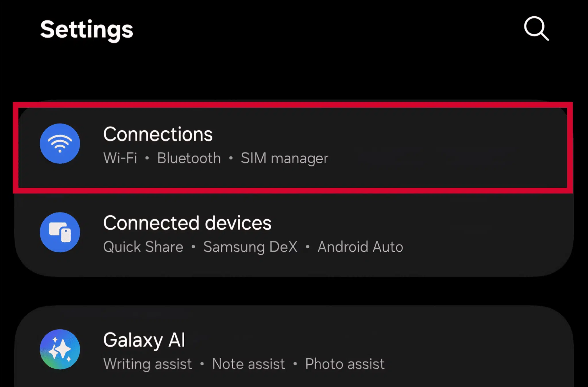The height and width of the screenshot is (387, 588).
Task: Open Writing assist under Galaxy AI
Action: pos(147,364)
